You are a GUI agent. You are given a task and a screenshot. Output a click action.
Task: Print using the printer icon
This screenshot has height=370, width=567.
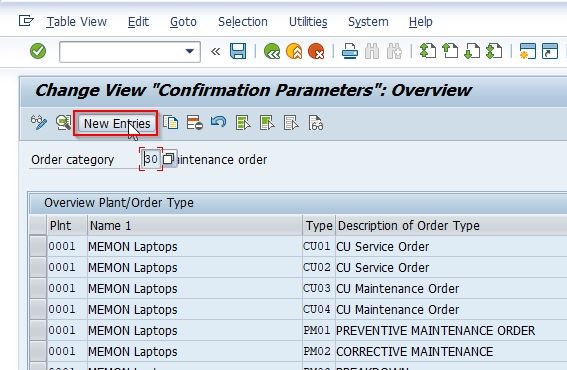[x=350, y=51]
